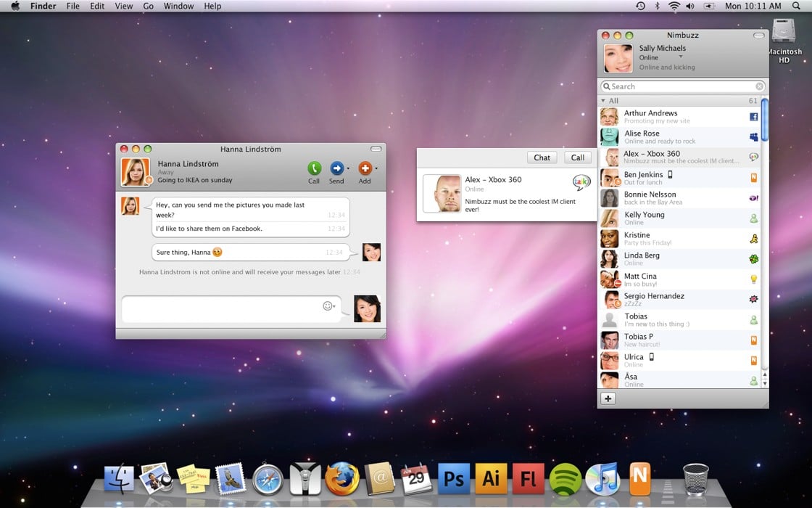Open the Go menu
Image resolution: width=812 pixels, height=508 pixels.
tap(148, 7)
